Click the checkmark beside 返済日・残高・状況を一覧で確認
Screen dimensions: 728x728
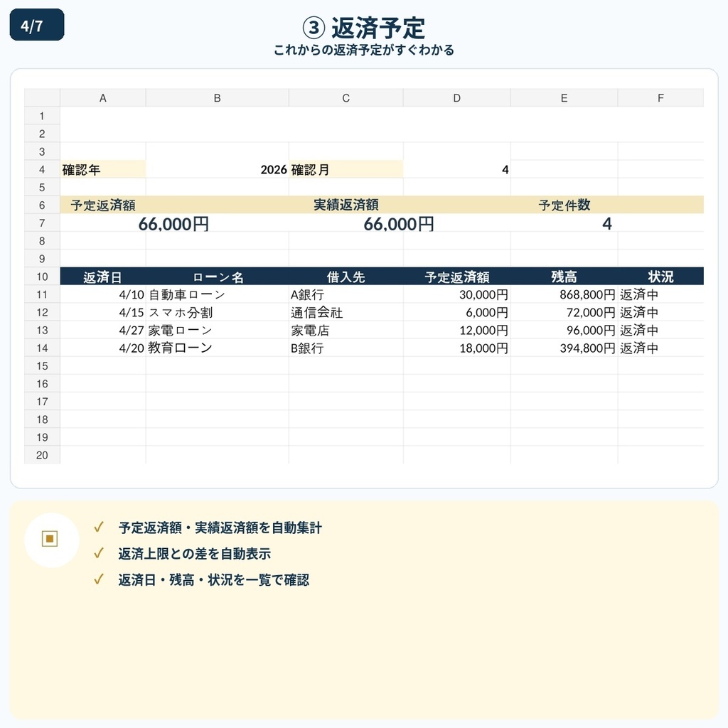pyautogui.click(x=98, y=579)
